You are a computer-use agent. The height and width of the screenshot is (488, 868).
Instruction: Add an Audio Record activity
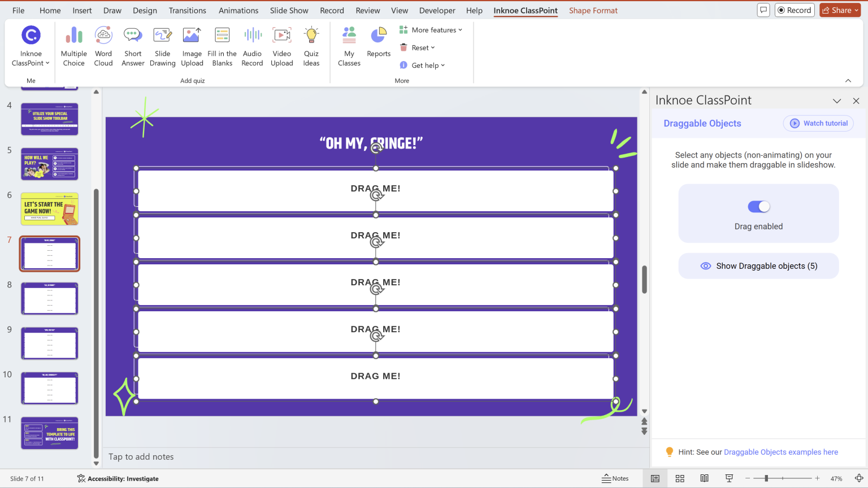(252, 37)
